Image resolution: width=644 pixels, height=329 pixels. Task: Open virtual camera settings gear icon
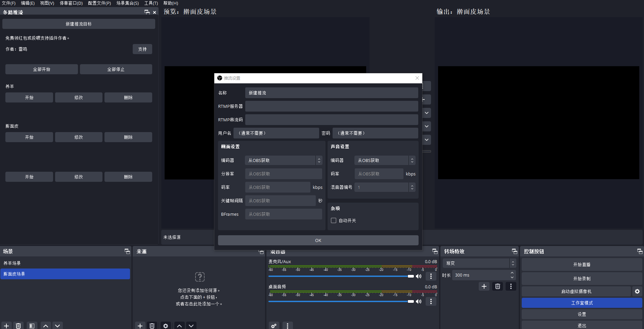[x=637, y=291]
